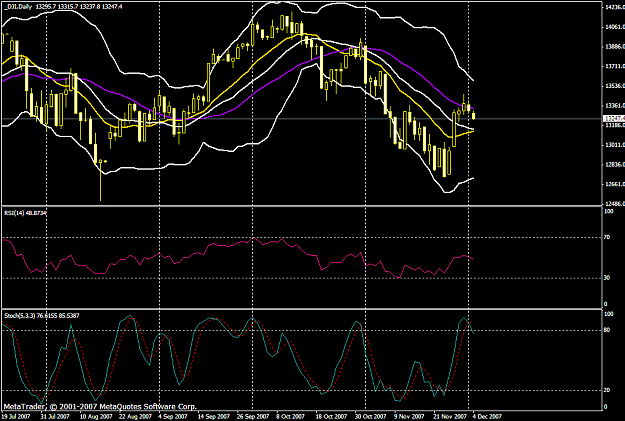The height and width of the screenshot is (421, 625).
Task: Click the 14061.0 price axis label
Action: [x=615, y=27]
